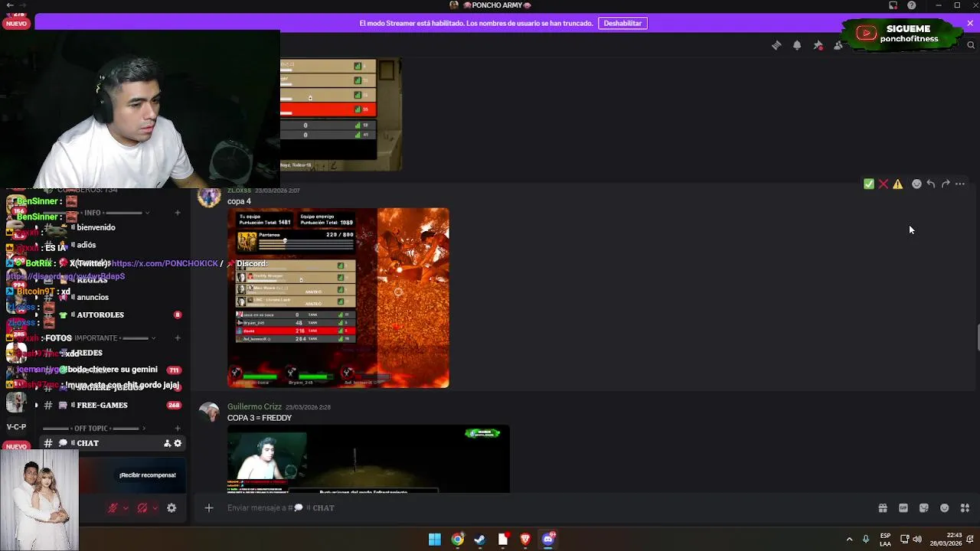
Task: Open V-C-P server icon
Action: point(16,427)
